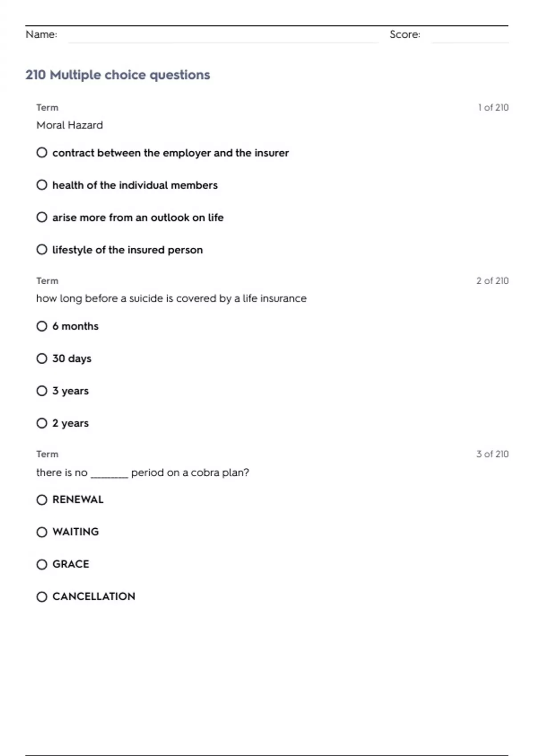Screen dimensions: 534x756
Task: Click the cobra plan question text
Action: [x=142, y=472]
